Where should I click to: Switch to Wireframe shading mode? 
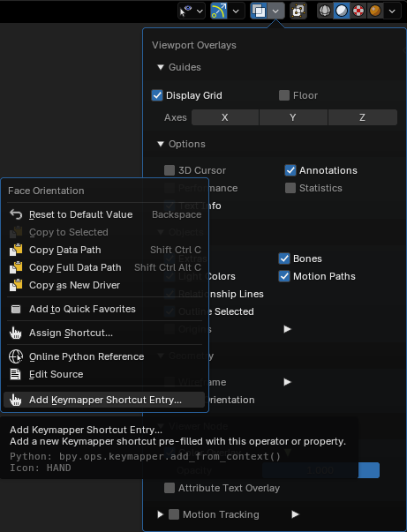325,11
